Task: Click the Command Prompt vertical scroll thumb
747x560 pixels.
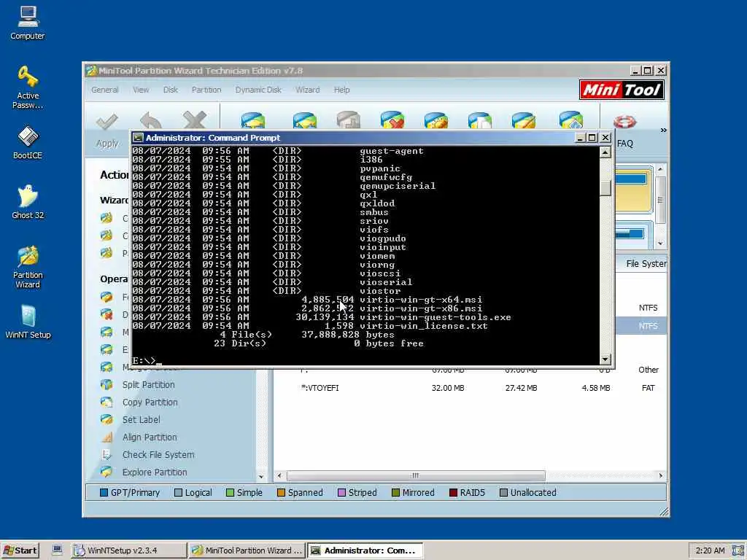Action: point(605,188)
